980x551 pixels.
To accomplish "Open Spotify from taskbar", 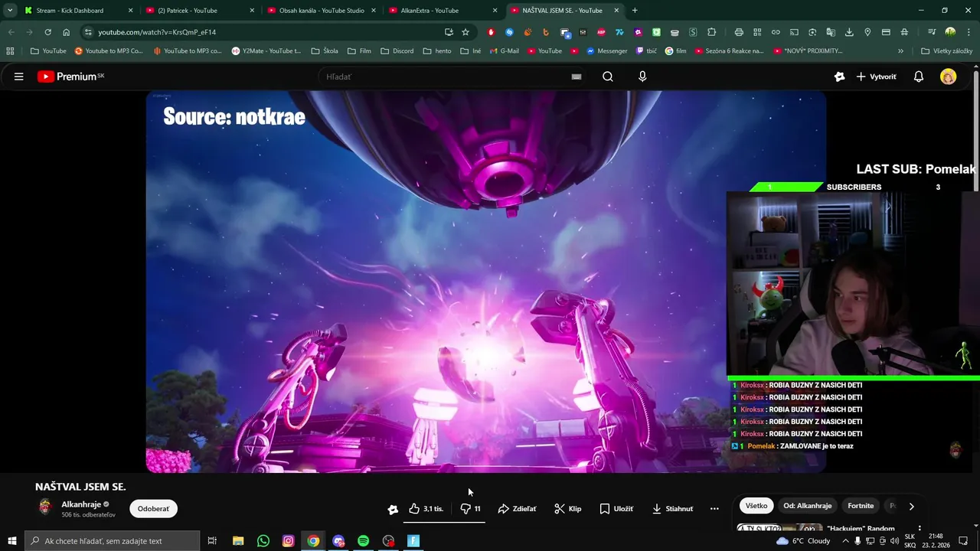I will 363,541.
